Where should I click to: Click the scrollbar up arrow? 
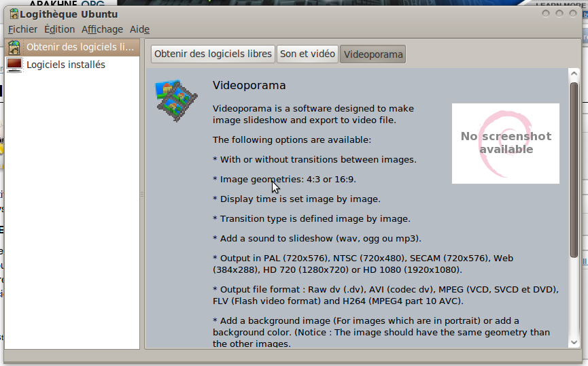(574, 73)
